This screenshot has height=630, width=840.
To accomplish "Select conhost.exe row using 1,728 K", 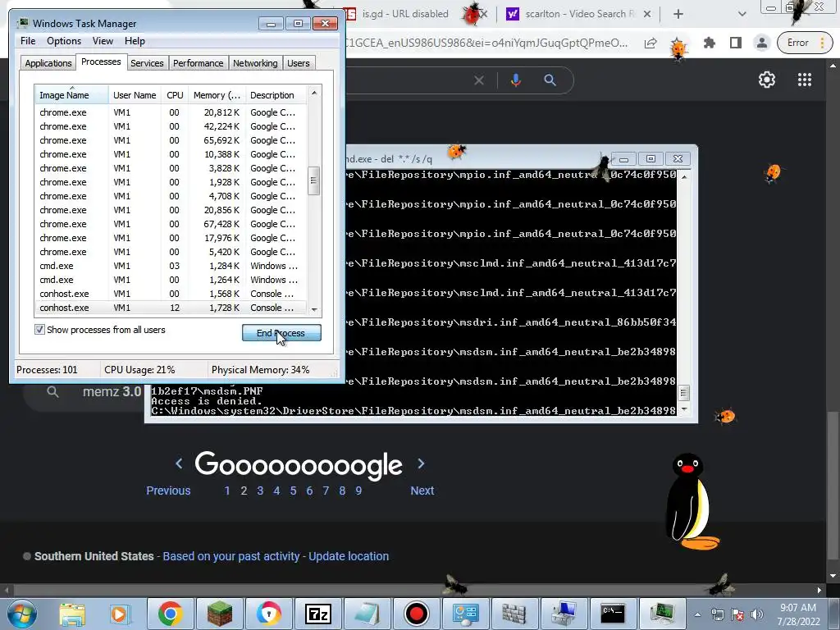I will (x=171, y=308).
